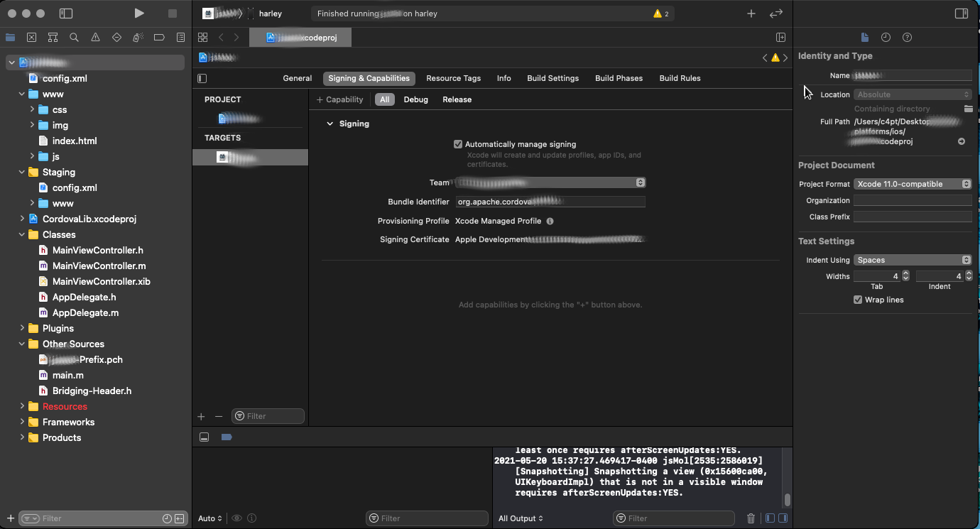Show the report navigator
980x529 pixels.
point(180,38)
